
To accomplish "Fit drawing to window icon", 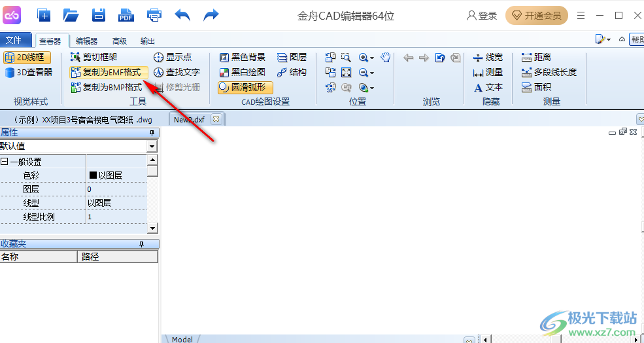I will pyautogui.click(x=347, y=73).
